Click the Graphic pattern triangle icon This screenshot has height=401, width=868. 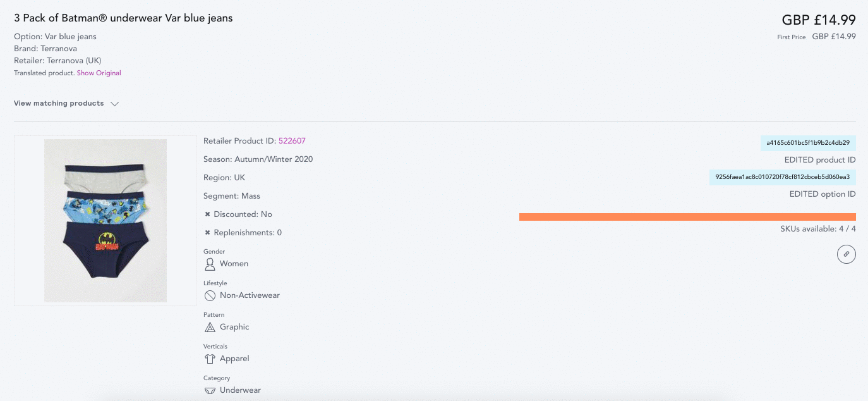tap(210, 327)
